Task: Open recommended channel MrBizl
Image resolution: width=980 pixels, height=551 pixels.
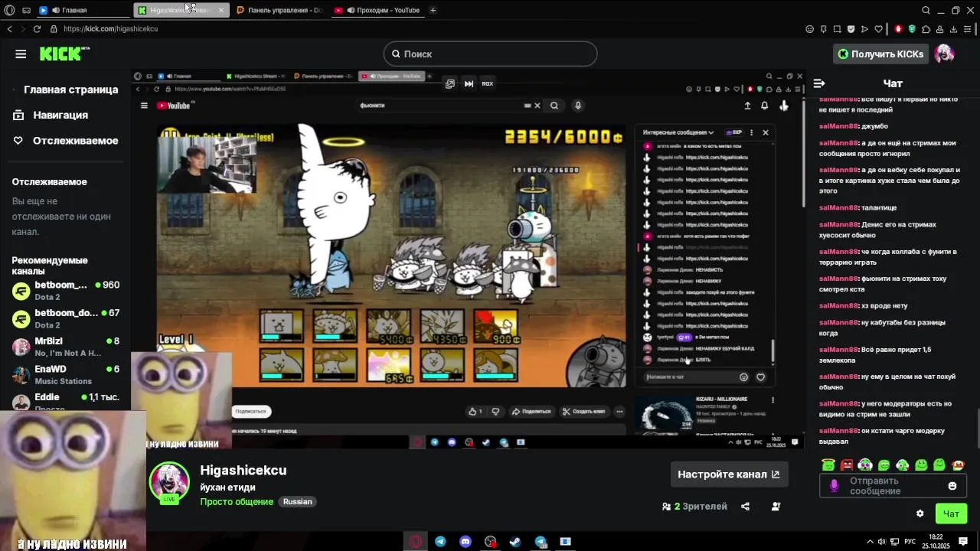Action: coord(66,347)
